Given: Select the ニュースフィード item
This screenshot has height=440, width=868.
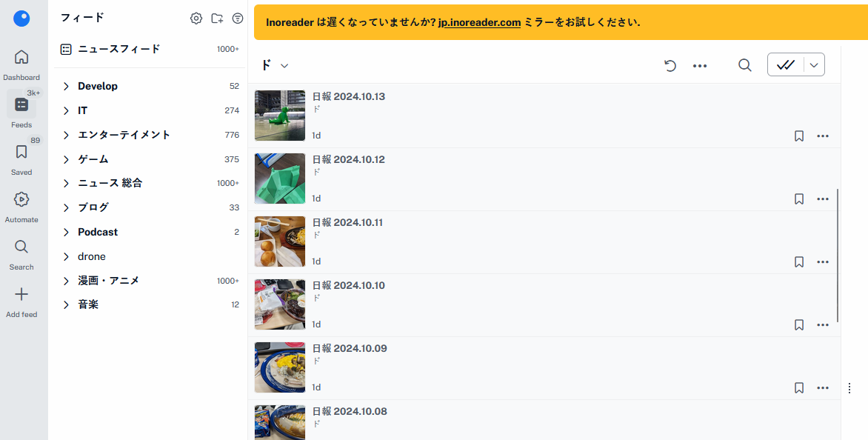Looking at the screenshot, I should coord(150,49).
